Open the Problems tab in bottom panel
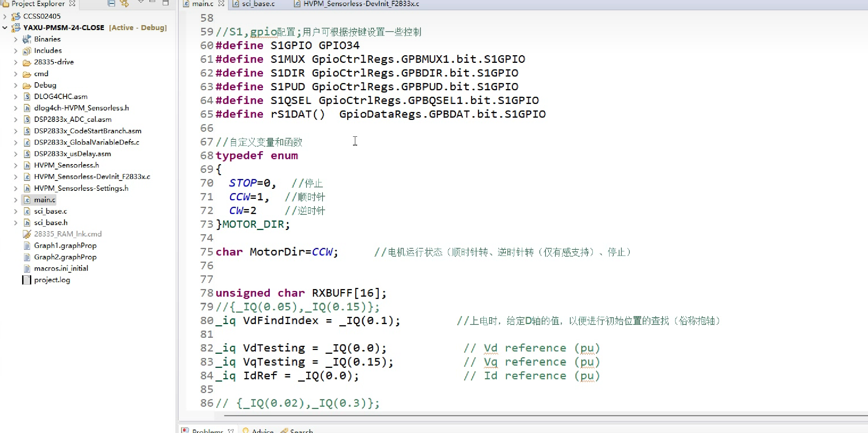 tap(207, 430)
